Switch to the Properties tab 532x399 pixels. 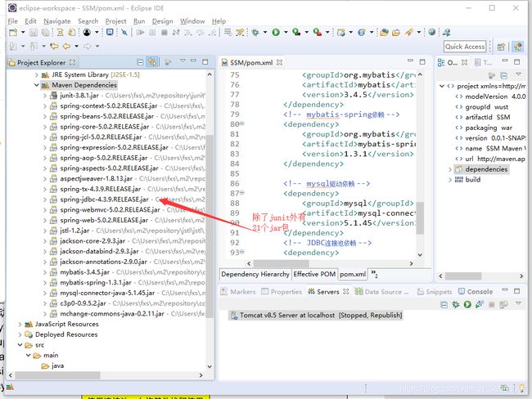point(282,292)
